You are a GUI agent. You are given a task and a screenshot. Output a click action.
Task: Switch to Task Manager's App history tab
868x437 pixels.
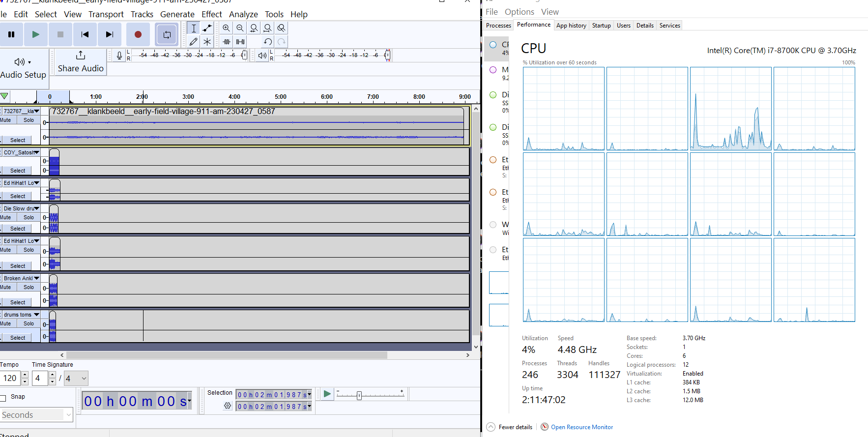click(x=571, y=26)
